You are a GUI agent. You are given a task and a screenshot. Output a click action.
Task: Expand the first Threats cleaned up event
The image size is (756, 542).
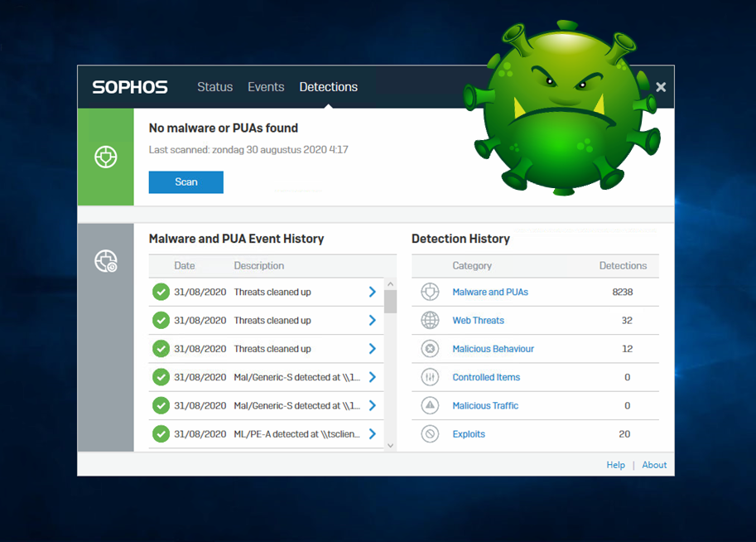click(x=372, y=292)
